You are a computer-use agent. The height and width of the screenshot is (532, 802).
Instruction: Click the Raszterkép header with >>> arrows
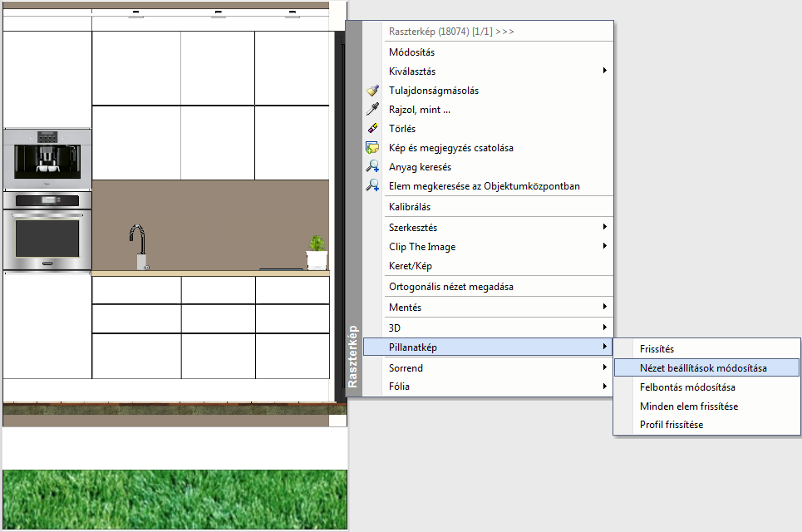pos(451,32)
